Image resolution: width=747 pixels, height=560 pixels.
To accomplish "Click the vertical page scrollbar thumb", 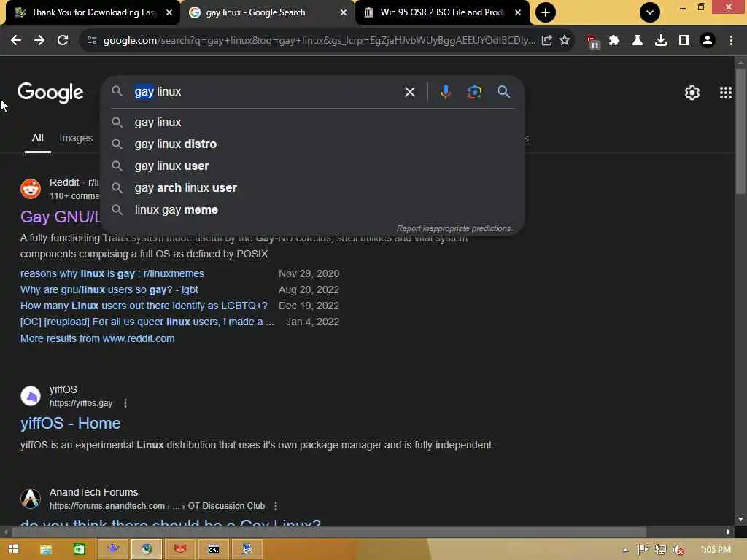I will click(x=740, y=131).
